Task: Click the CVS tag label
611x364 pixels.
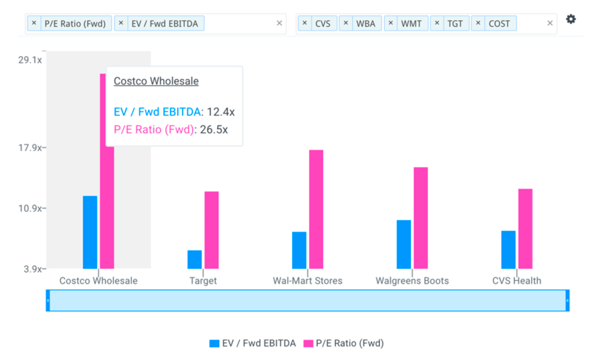Action: point(323,24)
